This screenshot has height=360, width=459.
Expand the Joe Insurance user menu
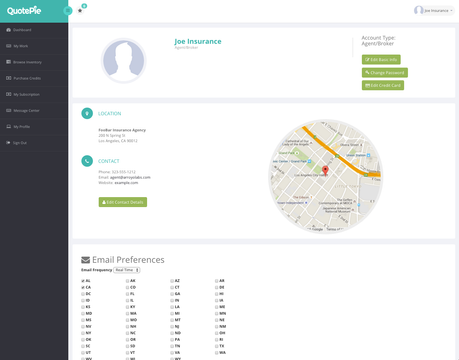tap(434, 11)
